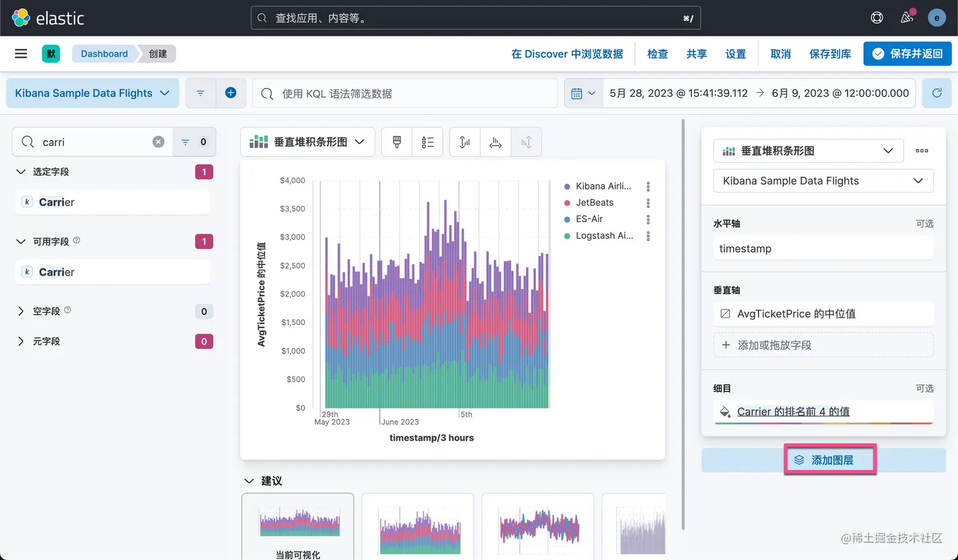Click the end date June 9, 2023
Screen dimensions: 958x560
(x=840, y=93)
